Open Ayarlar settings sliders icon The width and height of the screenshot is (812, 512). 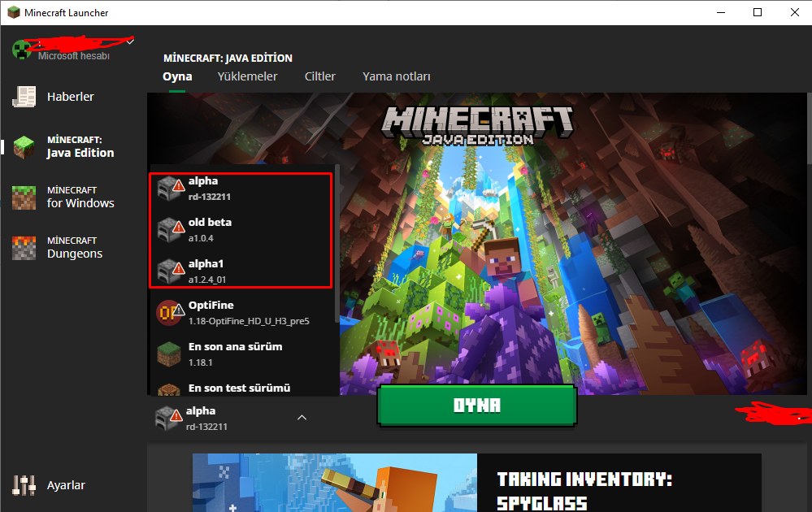click(x=24, y=485)
